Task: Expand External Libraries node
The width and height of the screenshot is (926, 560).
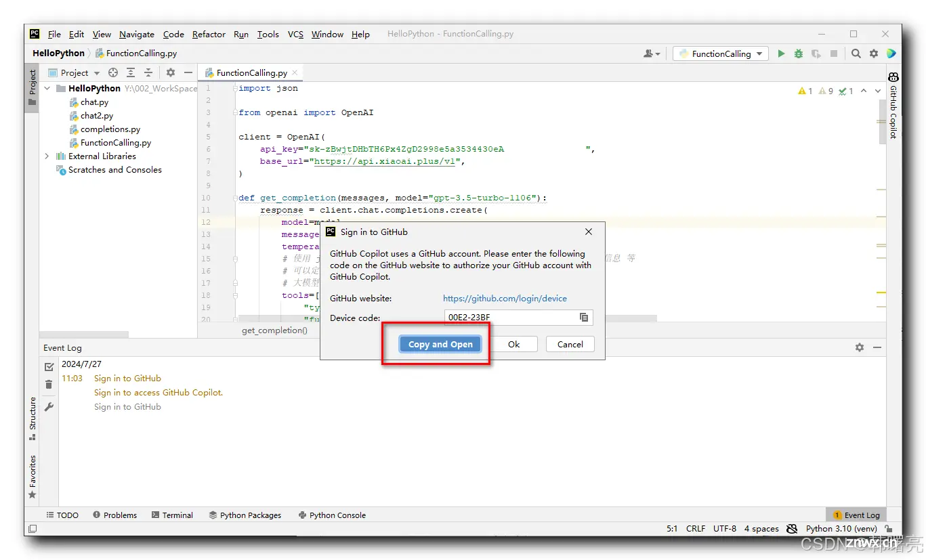Action: pyautogui.click(x=47, y=156)
